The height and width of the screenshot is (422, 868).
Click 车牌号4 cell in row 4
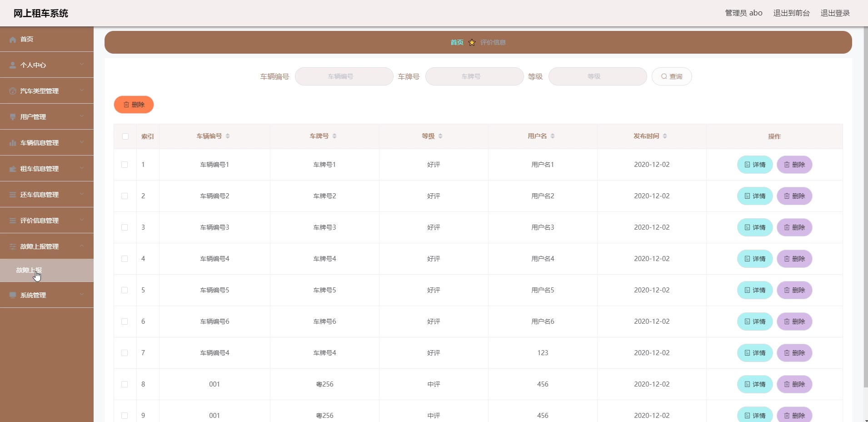[324, 259]
